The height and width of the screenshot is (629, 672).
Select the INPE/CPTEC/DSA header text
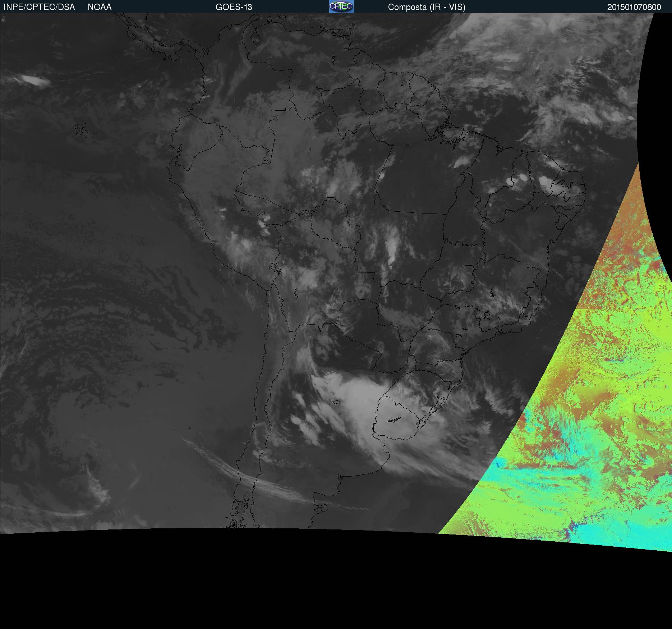(x=39, y=7)
